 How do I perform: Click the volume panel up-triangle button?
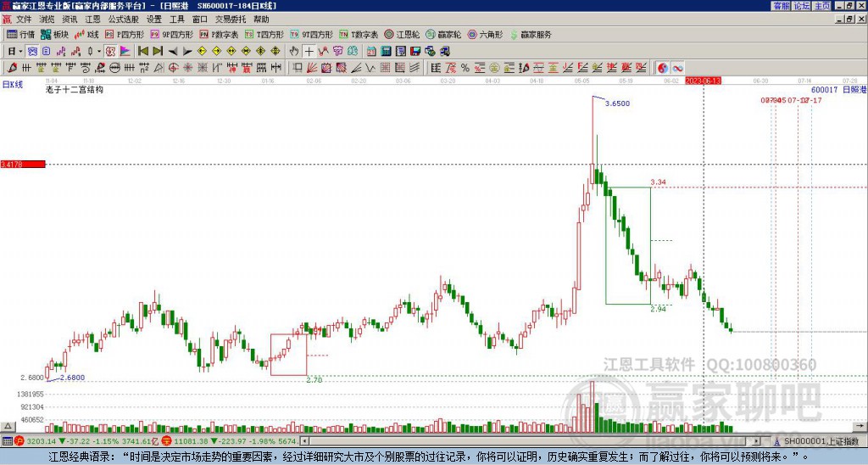[7, 427]
